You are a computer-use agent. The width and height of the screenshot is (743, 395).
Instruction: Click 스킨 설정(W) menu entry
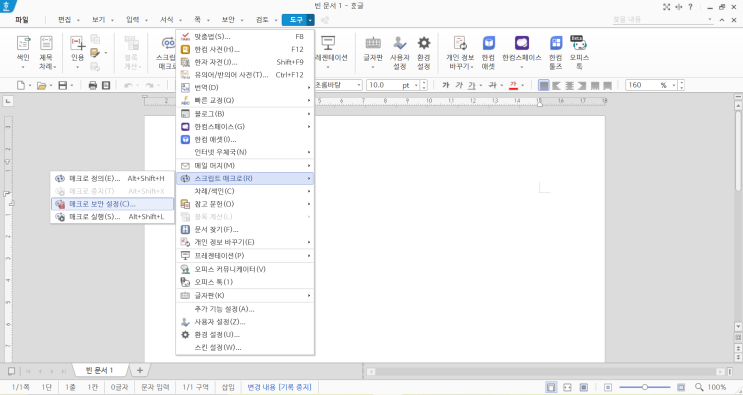(x=245, y=348)
